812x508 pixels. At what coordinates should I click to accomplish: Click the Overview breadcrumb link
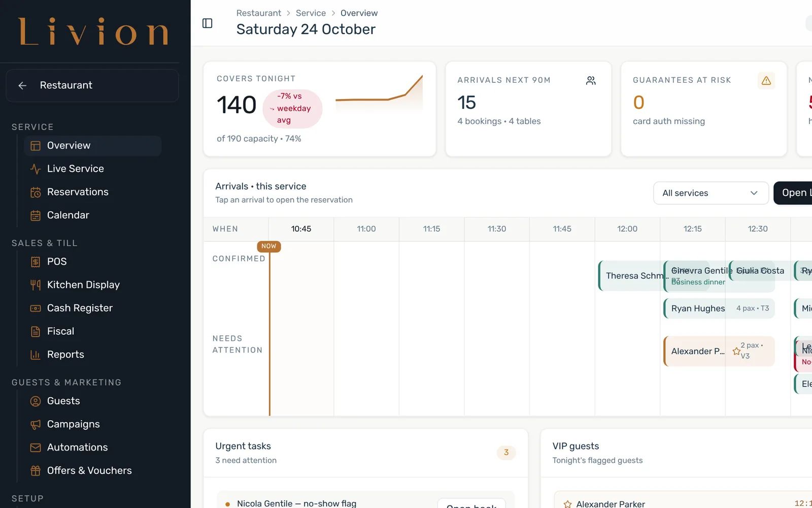tap(359, 13)
